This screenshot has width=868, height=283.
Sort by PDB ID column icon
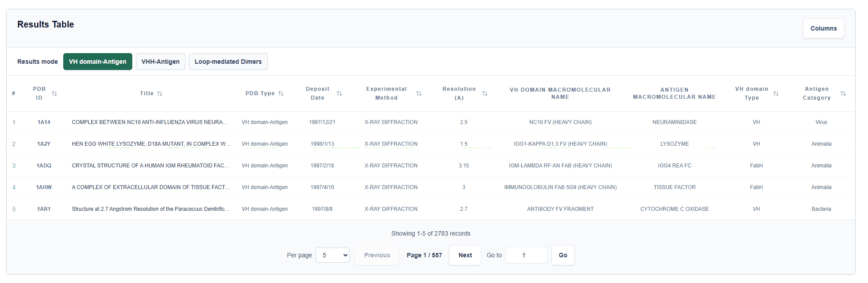tap(54, 93)
